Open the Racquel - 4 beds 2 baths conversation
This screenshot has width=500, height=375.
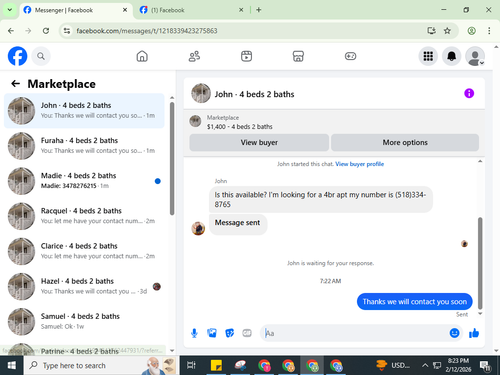(x=84, y=216)
